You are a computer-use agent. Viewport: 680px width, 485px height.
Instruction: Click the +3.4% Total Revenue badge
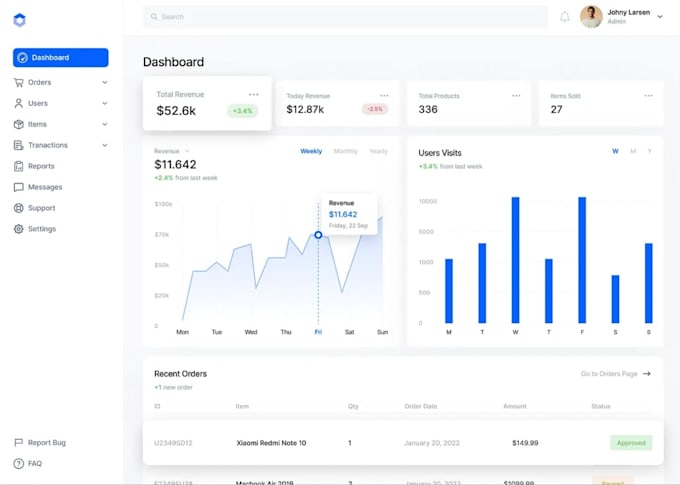pyautogui.click(x=242, y=111)
